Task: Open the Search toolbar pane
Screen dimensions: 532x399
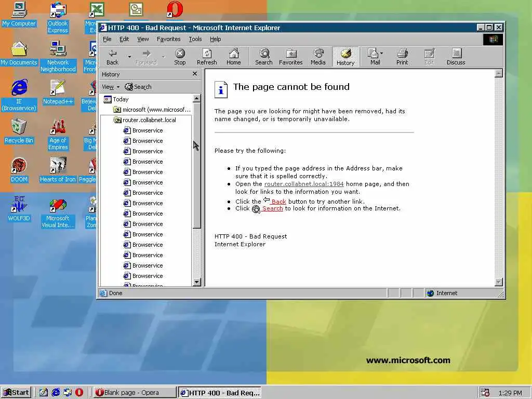Action: (263, 57)
